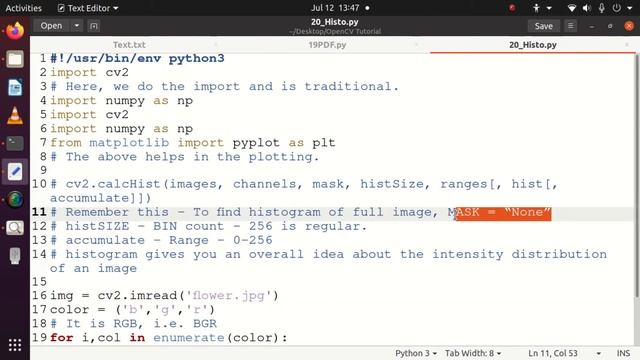Click the line 1 shebang text
The width and height of the screenshot is (640, 360).
tap(137, 58)
